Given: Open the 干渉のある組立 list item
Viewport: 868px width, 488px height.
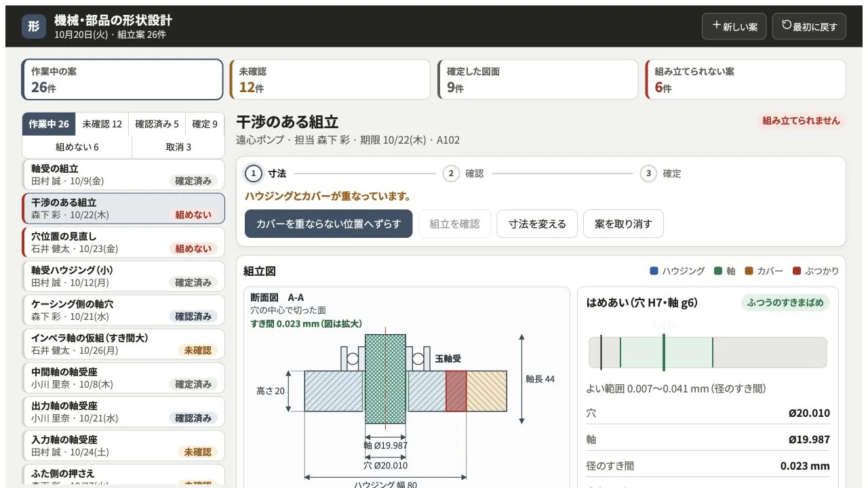Looking at the screenshot, I should pyautogui.click(x=123, y=208).
